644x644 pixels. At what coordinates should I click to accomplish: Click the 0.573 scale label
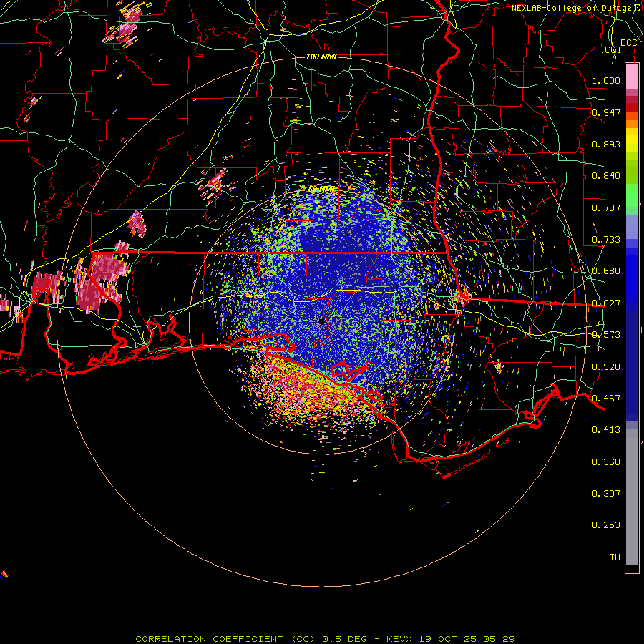coord(606,335)
